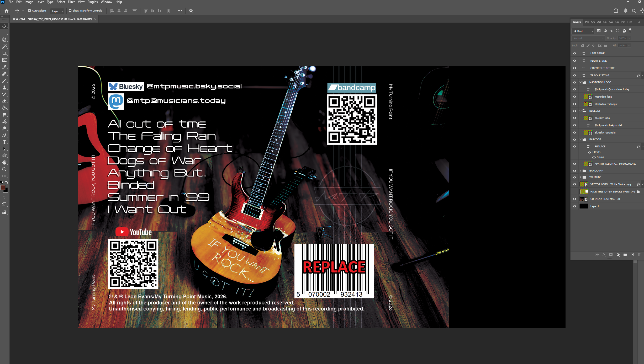Select the Horizontal Type tool

click(4, 142)
